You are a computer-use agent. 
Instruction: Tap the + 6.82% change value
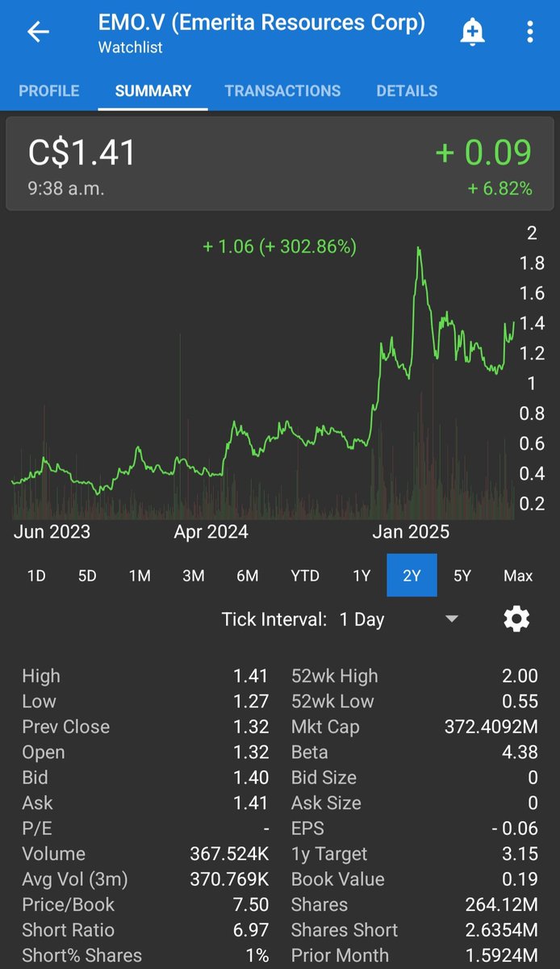pos(499,189)
